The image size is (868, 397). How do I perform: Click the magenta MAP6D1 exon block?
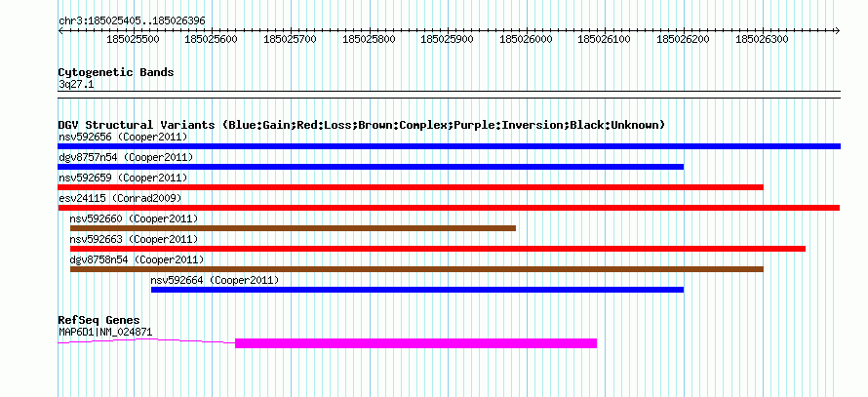pos(416,343)
